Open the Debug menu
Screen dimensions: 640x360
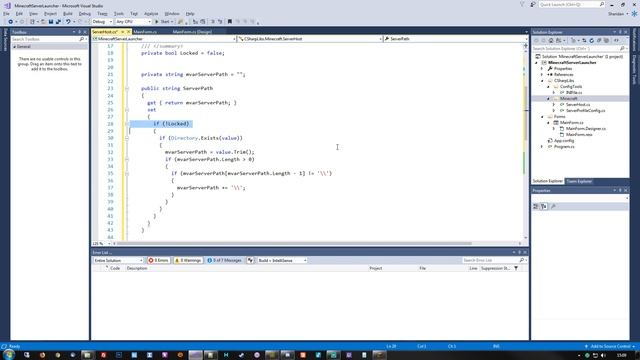pyautogui.click(x=85, y=13)
